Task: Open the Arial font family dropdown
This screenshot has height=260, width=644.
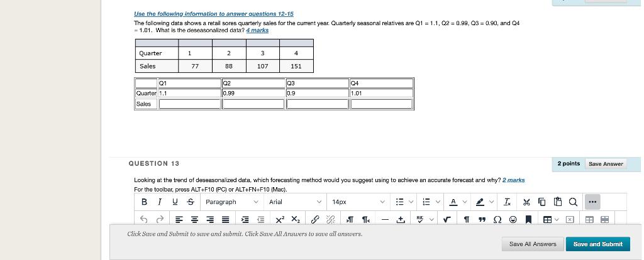Action: coord(296,202)
